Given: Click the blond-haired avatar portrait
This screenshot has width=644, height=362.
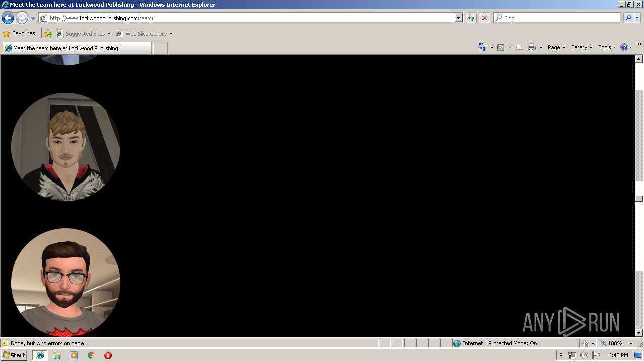Looking at the screenshot, I should tap(65, 147).
